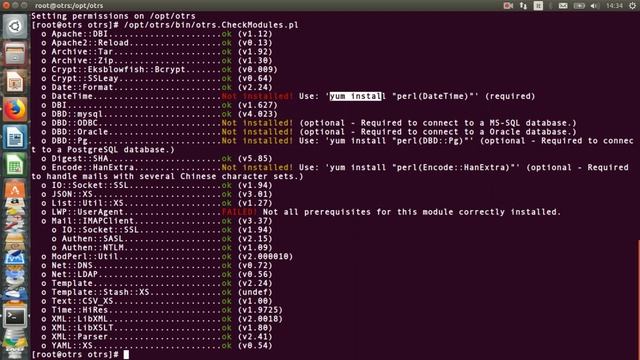Click the DBD::mysql module line
Viewport: 640px width, 360px height.
(159, 114)
